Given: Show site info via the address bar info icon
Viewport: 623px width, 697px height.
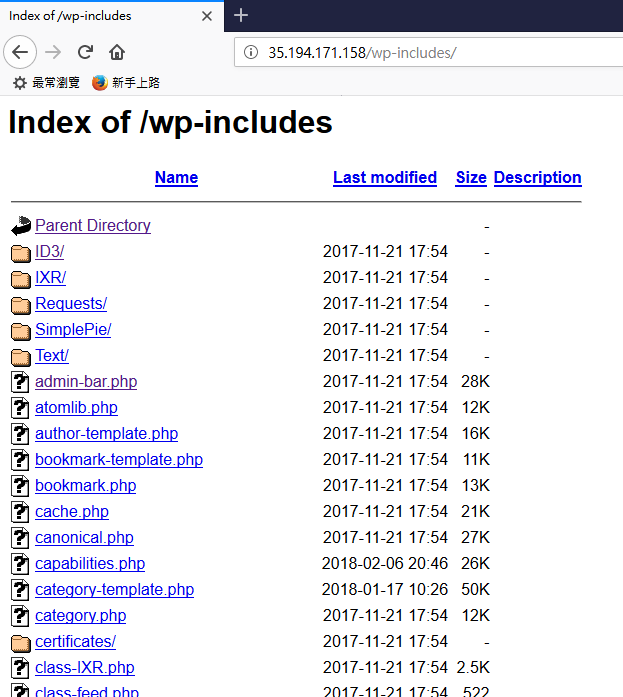Looking at the screenshot, I should pos(251,52).
